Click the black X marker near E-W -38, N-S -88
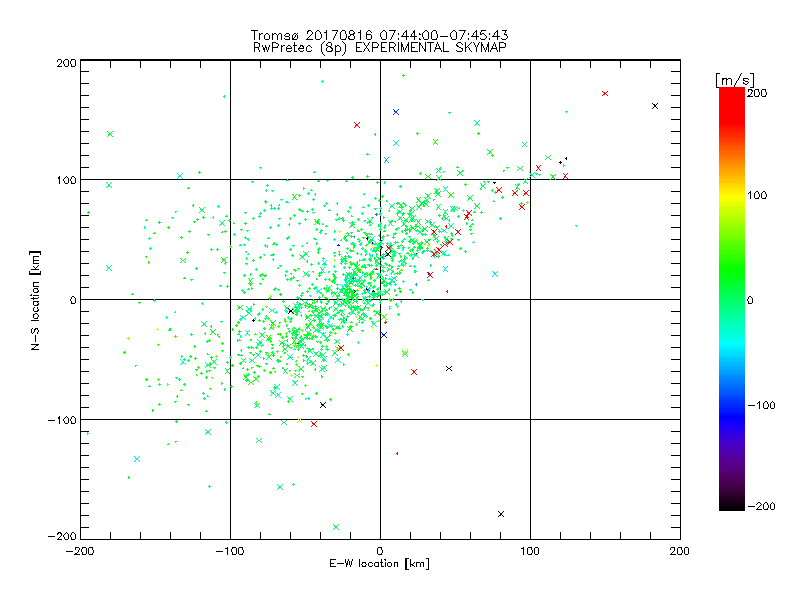 click(x=323, y=405)
